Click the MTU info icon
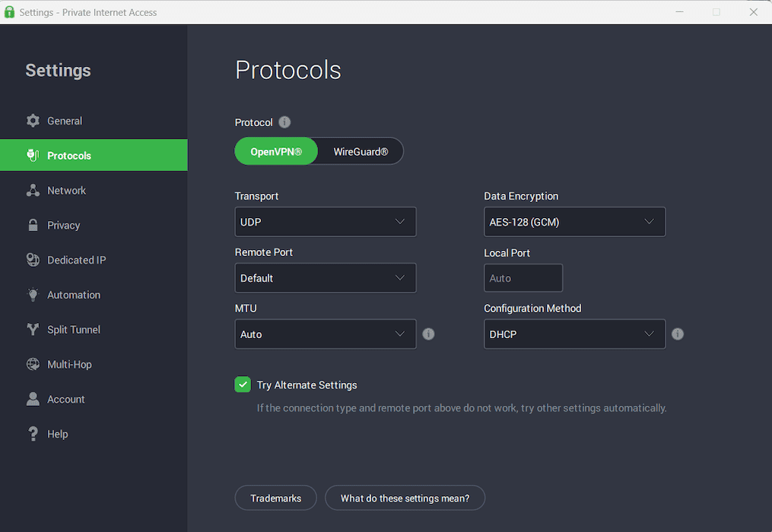Viewport: 772px width, 532px height. click(x=428, y=334)
